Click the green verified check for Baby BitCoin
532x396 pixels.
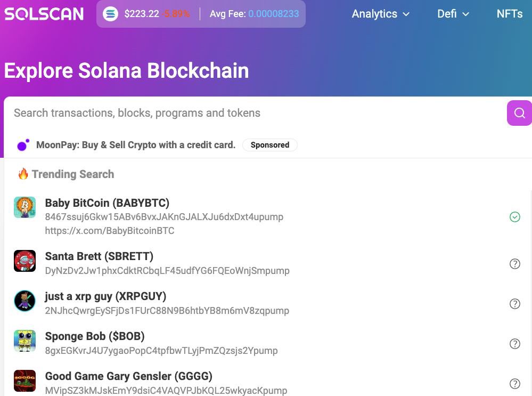[x=515, y=217]
